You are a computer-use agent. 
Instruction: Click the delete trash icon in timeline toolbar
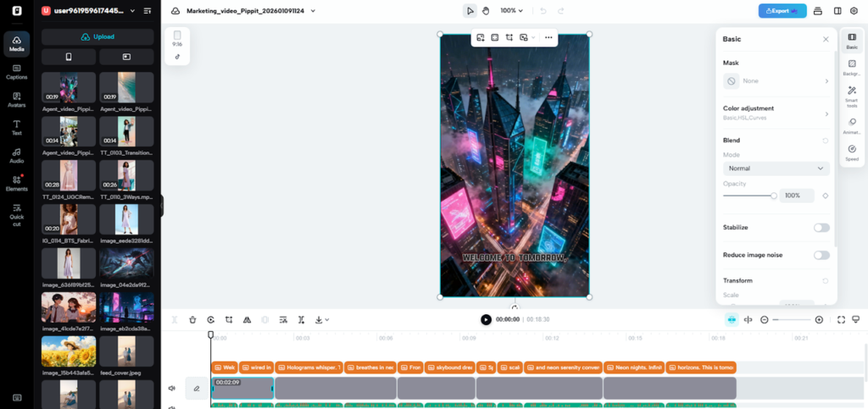pos(192,320)
